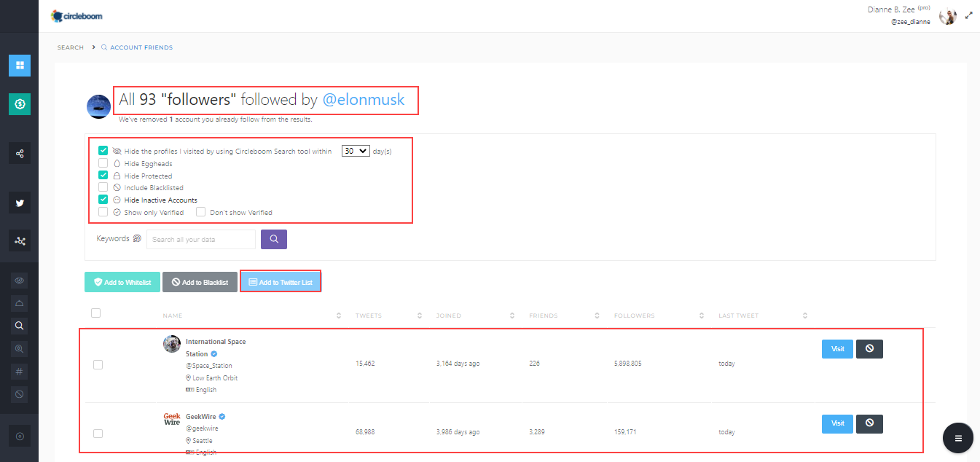Click the Twitter bird sidebar icon

(20, 203)
